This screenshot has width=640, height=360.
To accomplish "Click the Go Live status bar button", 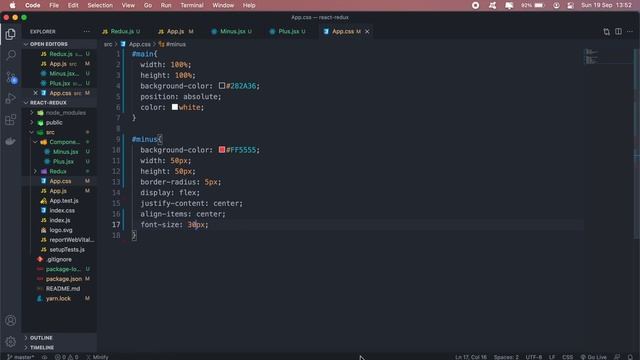I will pyautogui.click(x=593, y=357).
